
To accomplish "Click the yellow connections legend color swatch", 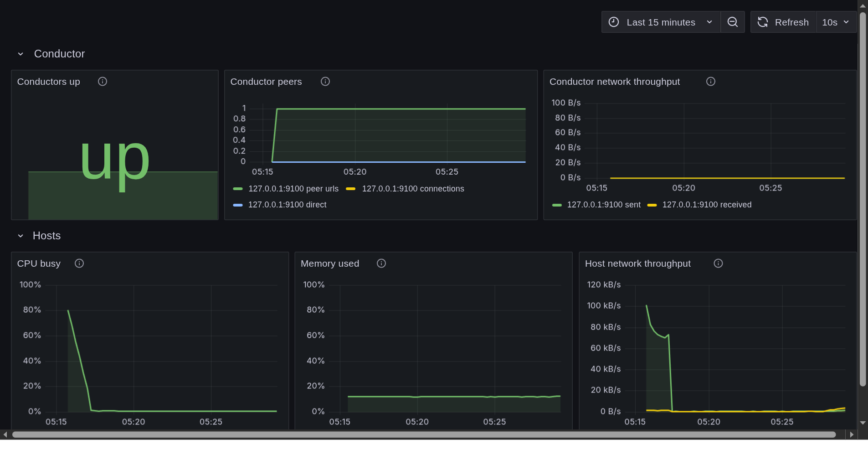I will click(x=351, y=189).
